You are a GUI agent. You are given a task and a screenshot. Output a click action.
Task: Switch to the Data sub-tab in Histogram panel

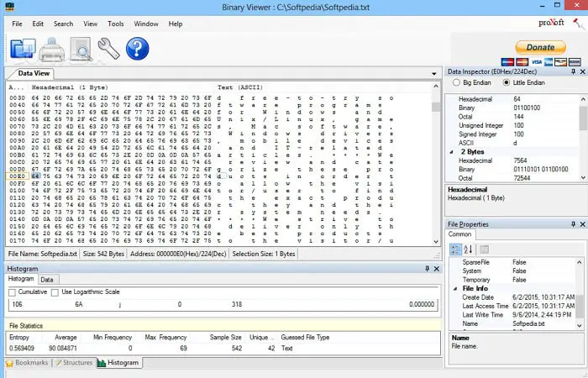tap(47, 280)
